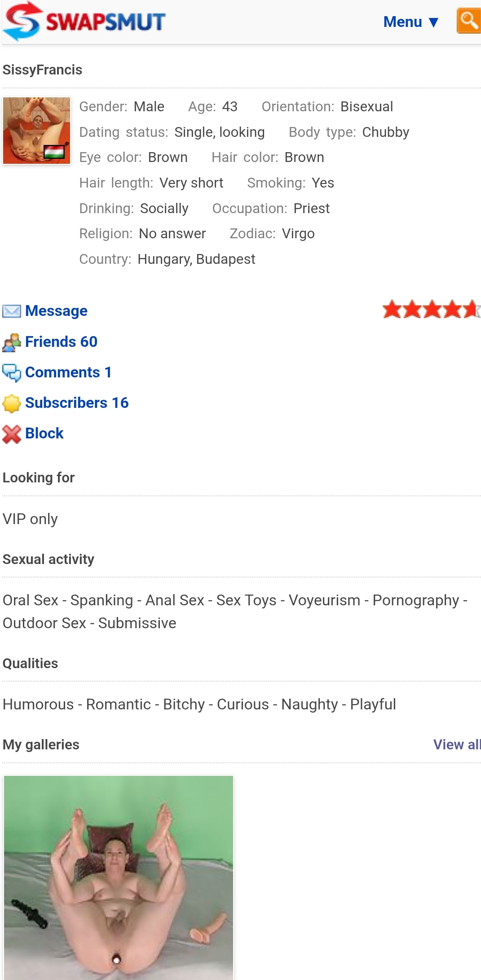Viewport: 481px width, 980px height.
Task: Click the envelope icon beside Message
Action: coord(12,311)
